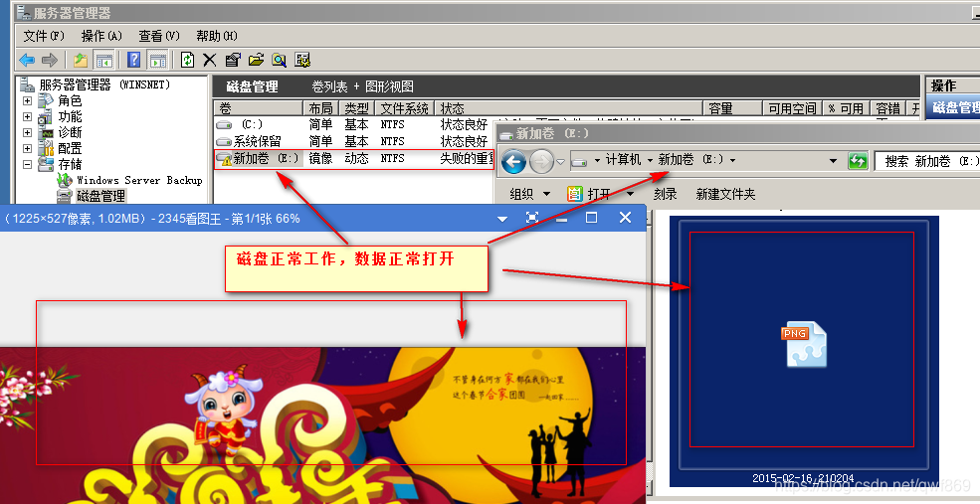Viewport: 980px width, 504px height.
Task: Maximize the 2345看图王 image viewer window
Action: point(591,218)
